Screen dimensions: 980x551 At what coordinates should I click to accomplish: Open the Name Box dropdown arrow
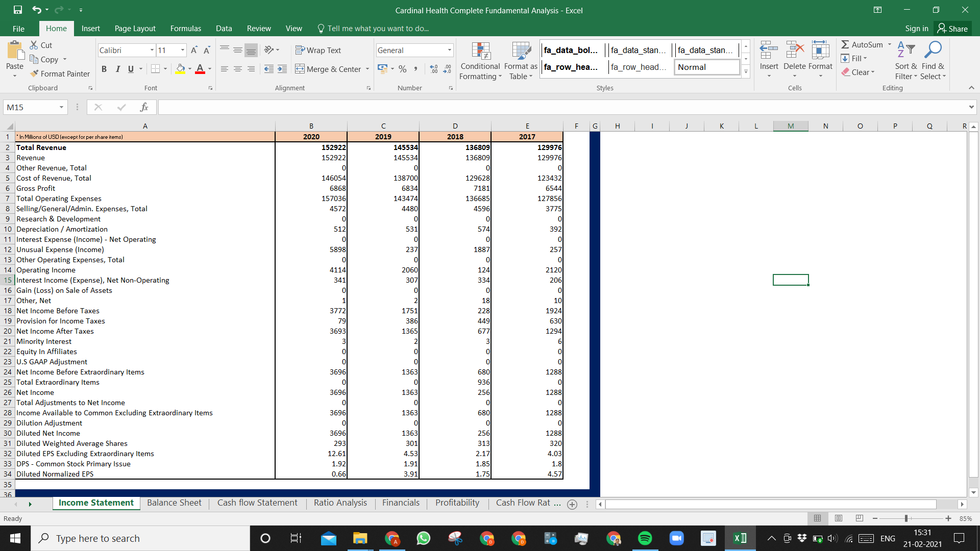[61, 107]
